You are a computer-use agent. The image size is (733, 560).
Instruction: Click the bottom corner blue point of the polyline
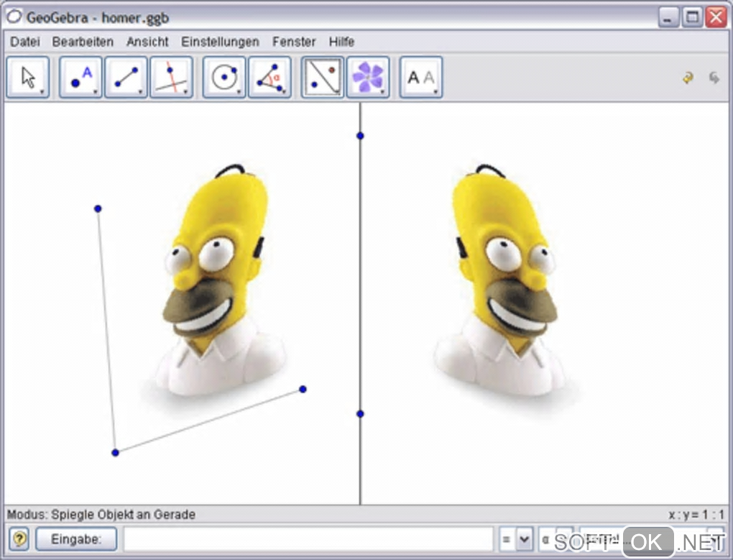tap(116, 452)
